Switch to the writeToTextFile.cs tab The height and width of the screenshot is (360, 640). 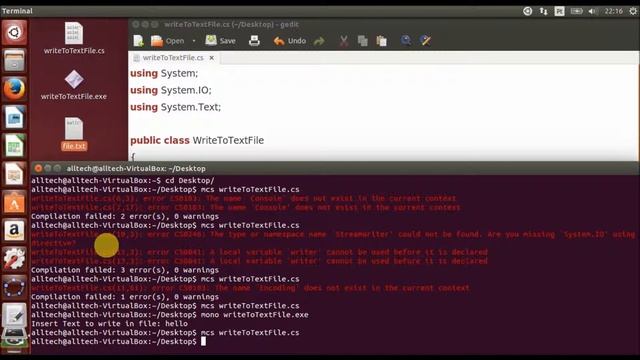click(173, 58)
